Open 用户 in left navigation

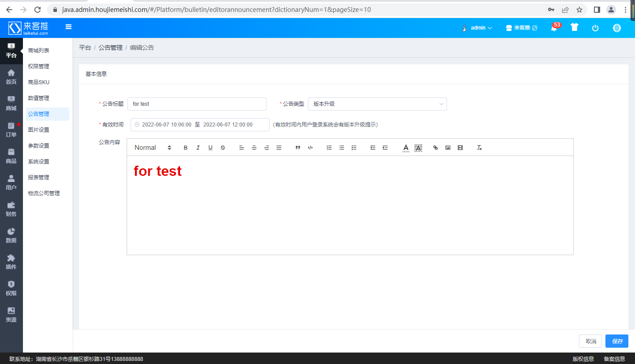[x=11, y=183]
